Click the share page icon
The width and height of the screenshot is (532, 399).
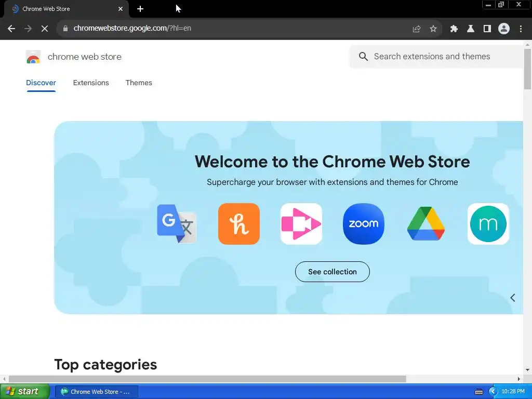click(417, 29)
